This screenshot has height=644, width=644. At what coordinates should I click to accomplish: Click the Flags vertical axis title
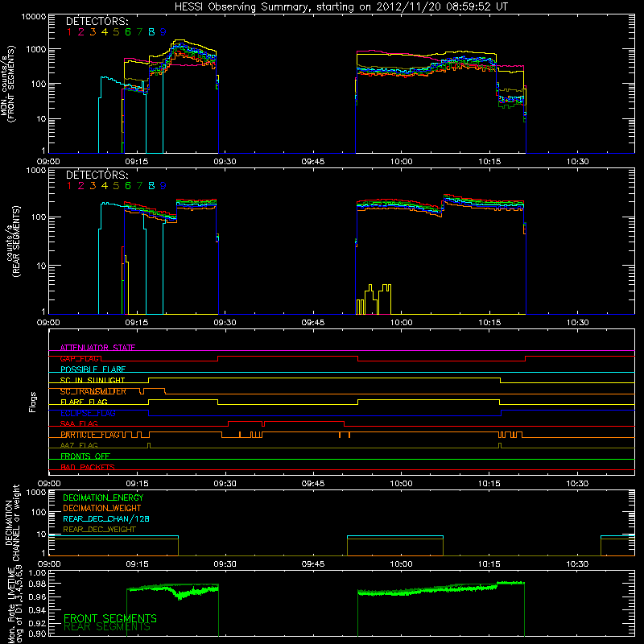click(x=33, y=402)
